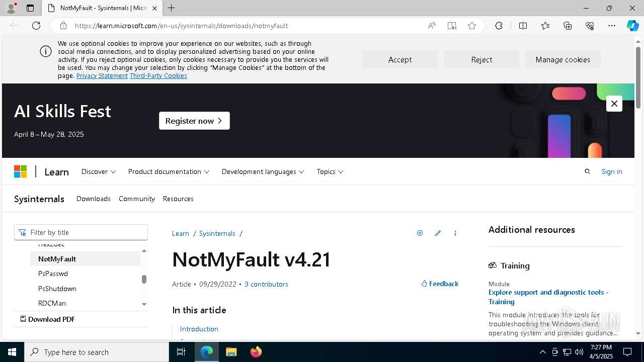Open the Sysinternals breadcrumb link
The height and width of the screenshot is (362, 644).
click(217, 233)
